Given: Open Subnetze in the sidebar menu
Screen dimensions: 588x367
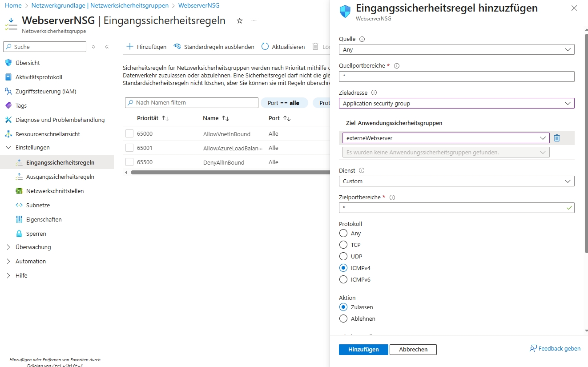Looking at the screenshot, I should 38,205.
